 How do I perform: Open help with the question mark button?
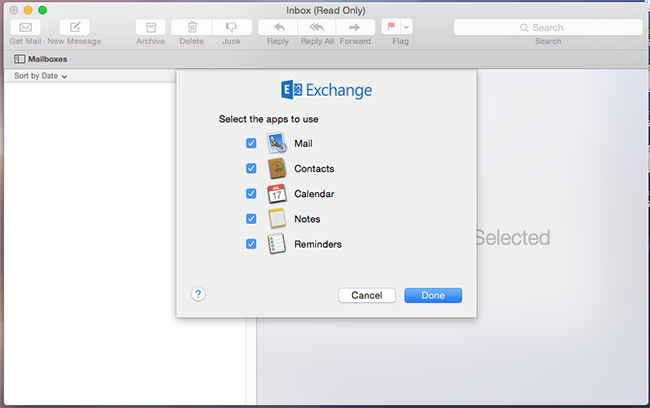(198, 294)
